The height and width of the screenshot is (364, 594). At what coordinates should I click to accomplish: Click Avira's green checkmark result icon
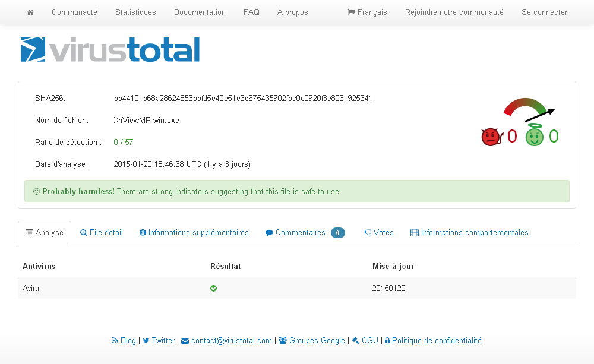[x=214, y=288]
